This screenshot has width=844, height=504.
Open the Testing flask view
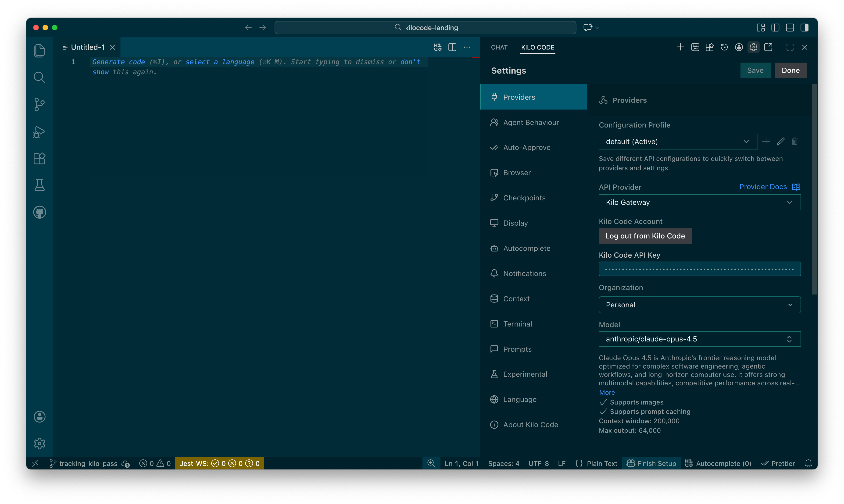(x=39, y=185)
